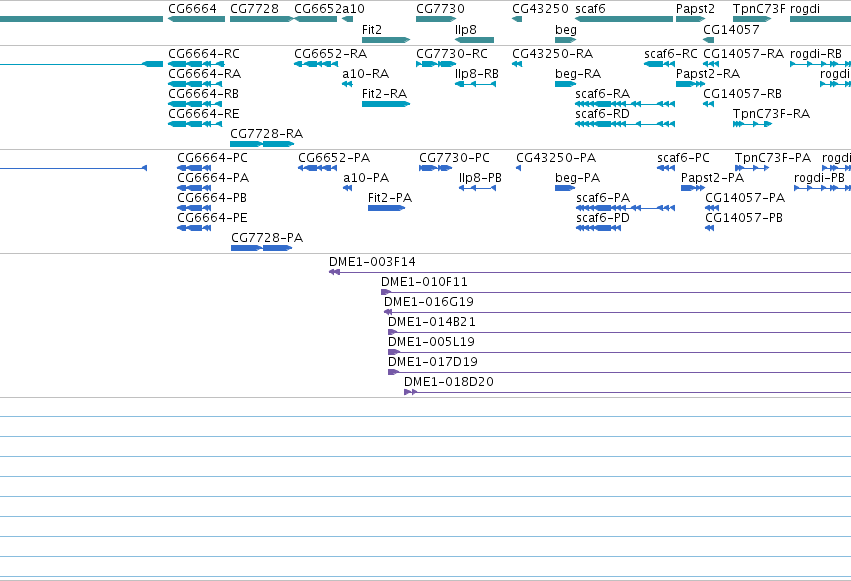Open BAC clone DME1-010F11
The width and height of the screenshot is (851, 581).
coord(424,282)
